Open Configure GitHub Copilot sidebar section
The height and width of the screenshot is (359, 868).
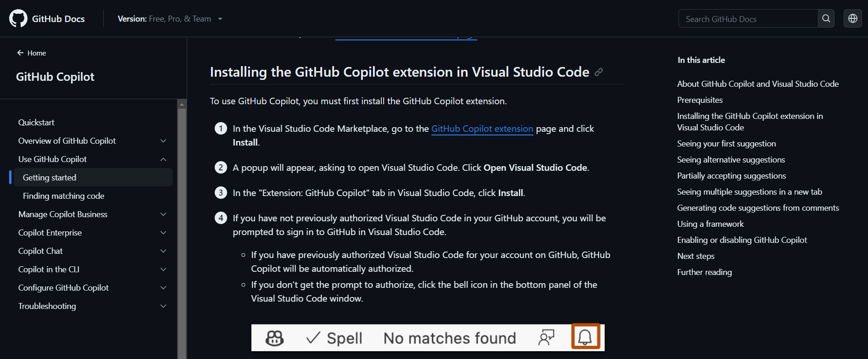[x=64, y=288]
